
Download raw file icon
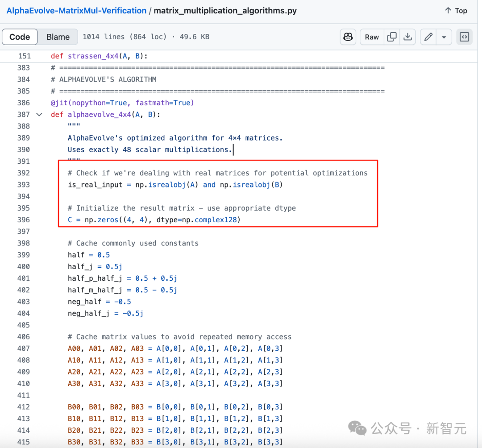pyautogui.click(x=407, y=37)
